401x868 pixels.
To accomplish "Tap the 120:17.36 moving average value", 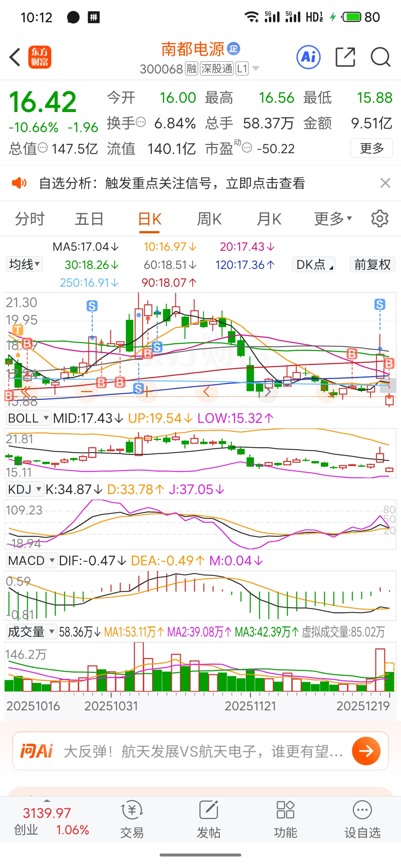I will 245,264.
